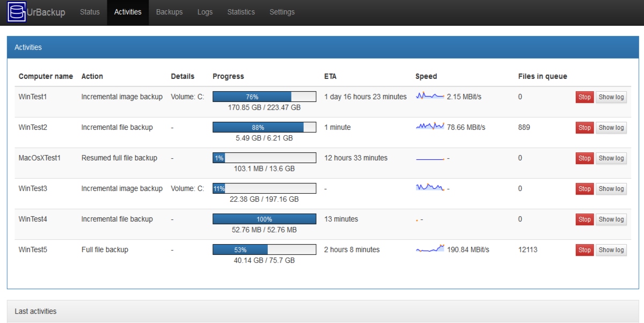644x323 pixels.
Task: Click the Details column header
Action: (182, 76)
